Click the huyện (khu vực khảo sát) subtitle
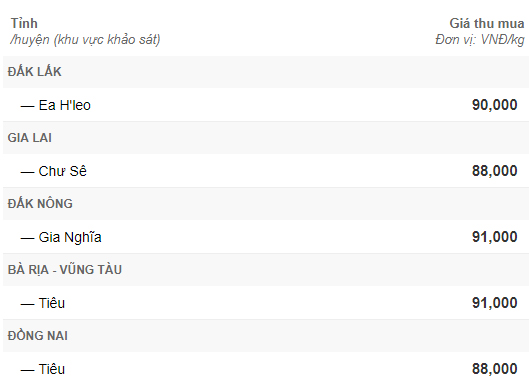The height and width of the screenshot is (385, 529). (x=85, y=40)
